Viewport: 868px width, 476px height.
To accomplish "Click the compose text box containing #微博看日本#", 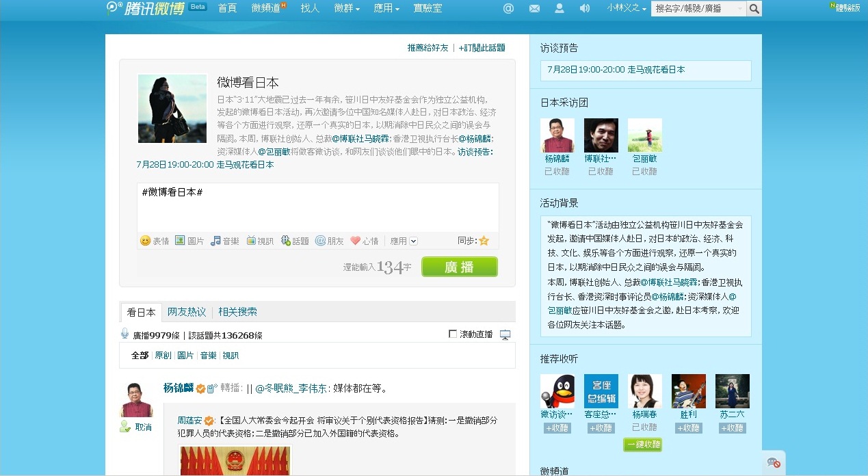I will [318, 207].
